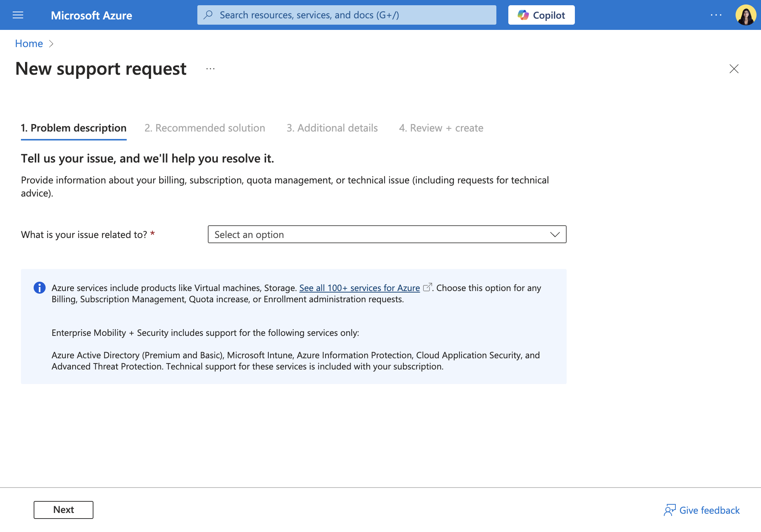
Task: Click the issue dropdown chevron arrow
Action: coord(555,235)
